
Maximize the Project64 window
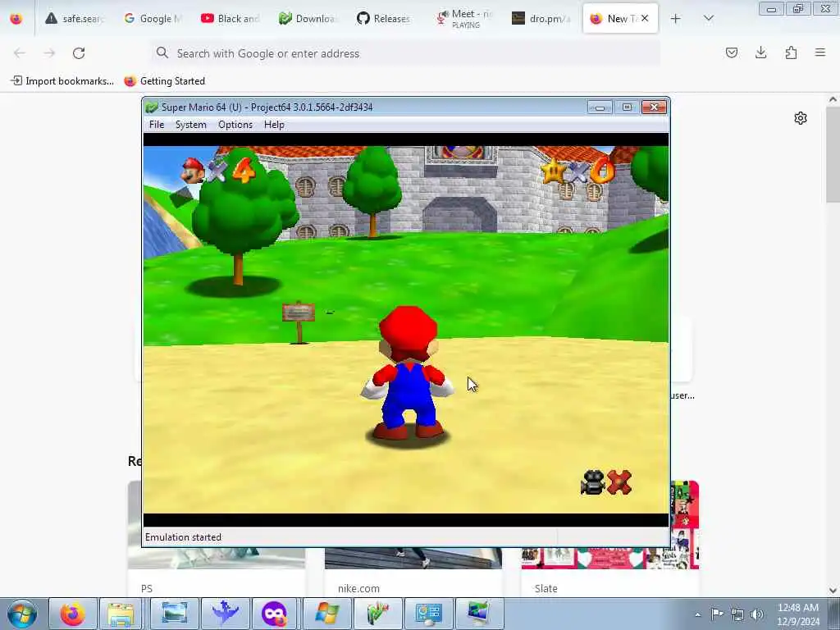627,107
